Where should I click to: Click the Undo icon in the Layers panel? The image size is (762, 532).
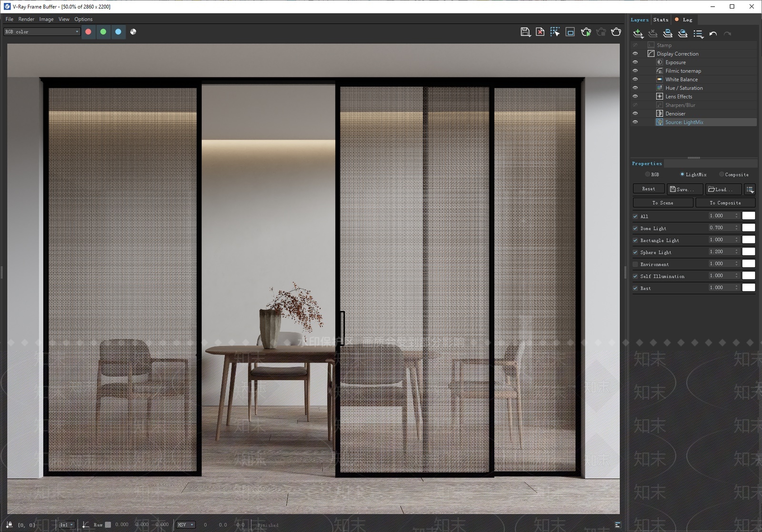(713, 33)
